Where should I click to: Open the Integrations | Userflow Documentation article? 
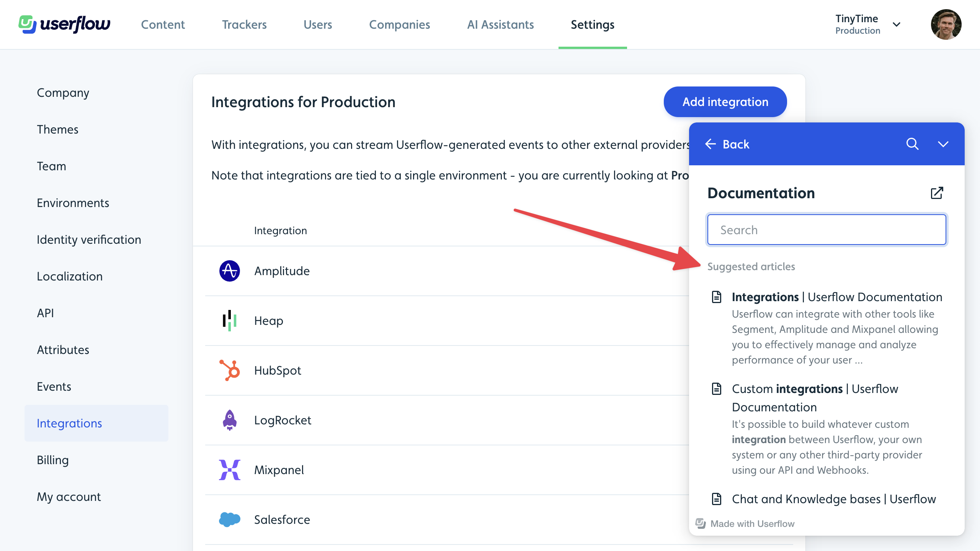point(837,297)
